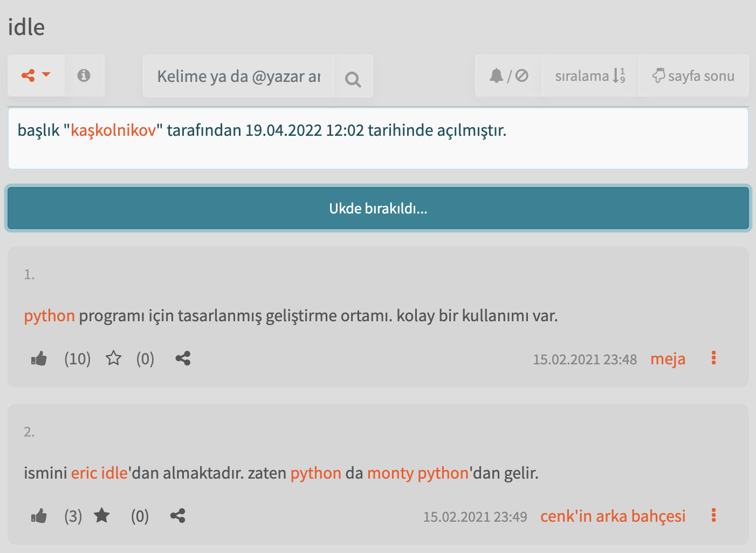The image size is (756, 553).
Task: Open author 'cenk'in arka bahçesi' profile
Action: [x=613, y=516]
